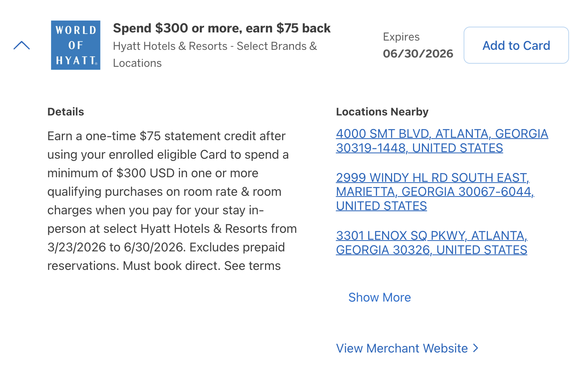
Task: Select the Hyatt Hotels & Resorts subtitle
Action: click(214, 54)
